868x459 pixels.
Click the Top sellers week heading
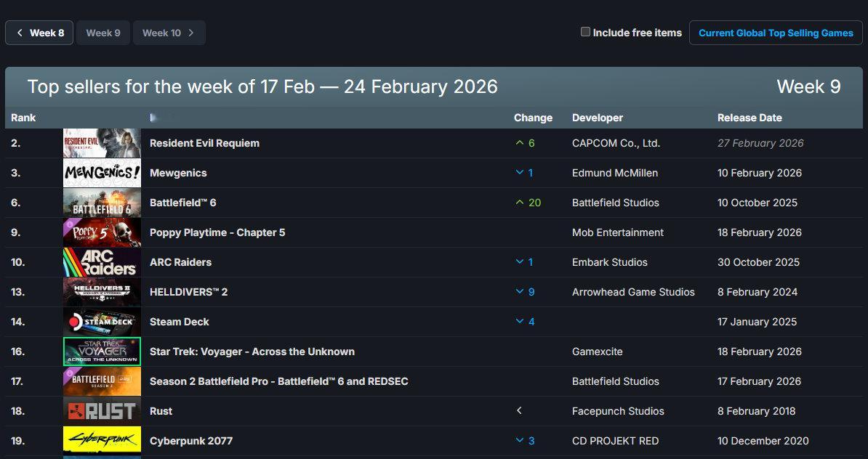[x=262, y=87]
